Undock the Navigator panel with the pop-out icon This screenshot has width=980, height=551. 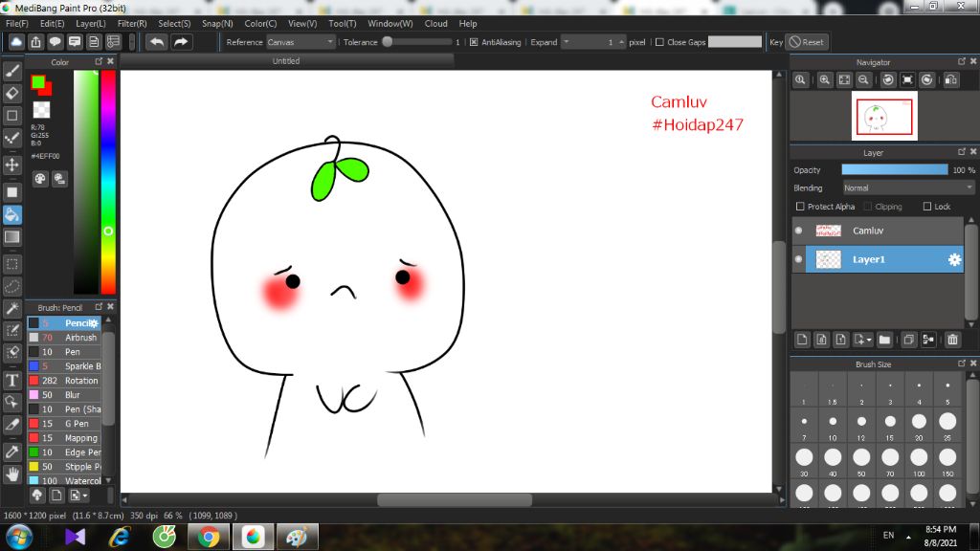pyautogui.click(x=962, y=61)
